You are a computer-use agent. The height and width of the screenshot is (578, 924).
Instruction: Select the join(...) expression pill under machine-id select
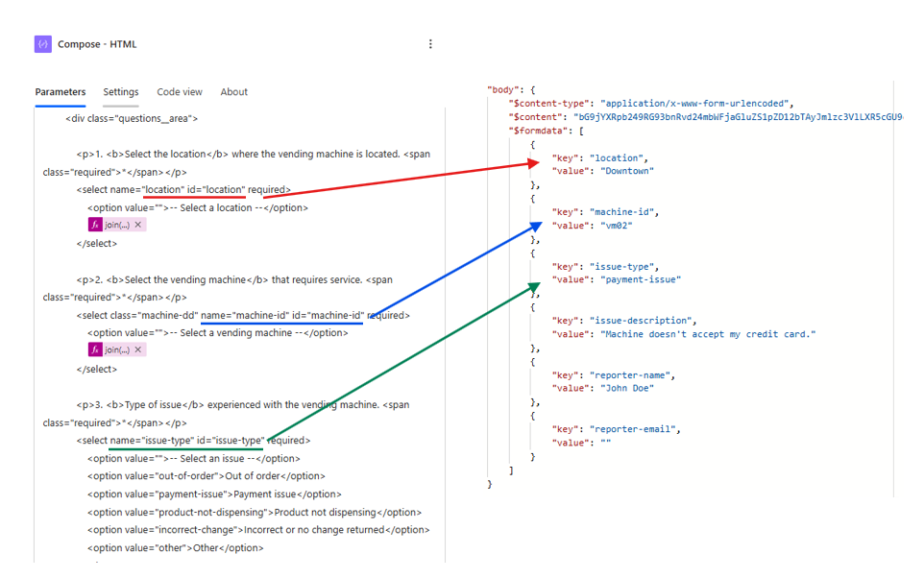pos(115,349)
